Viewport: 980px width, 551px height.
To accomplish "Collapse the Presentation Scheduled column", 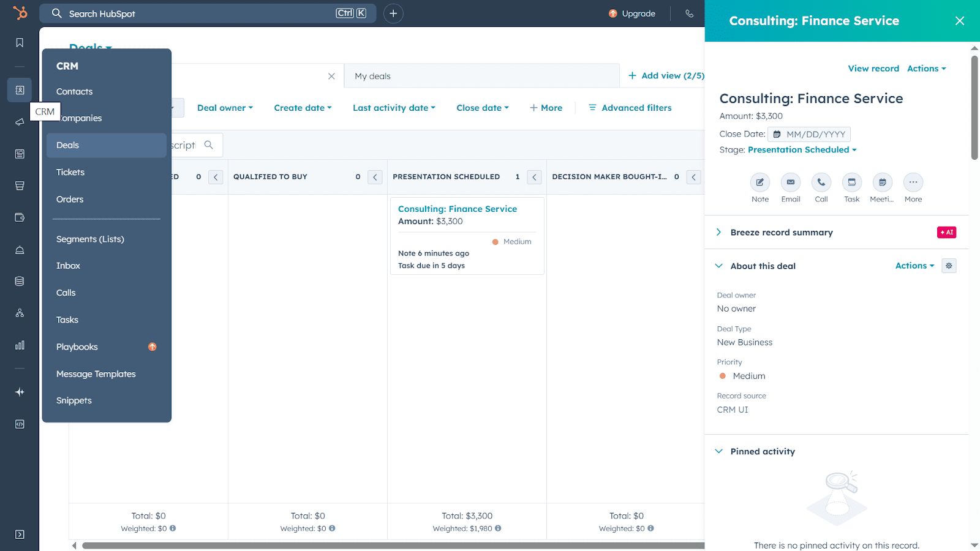I will [x=534, y=177].
